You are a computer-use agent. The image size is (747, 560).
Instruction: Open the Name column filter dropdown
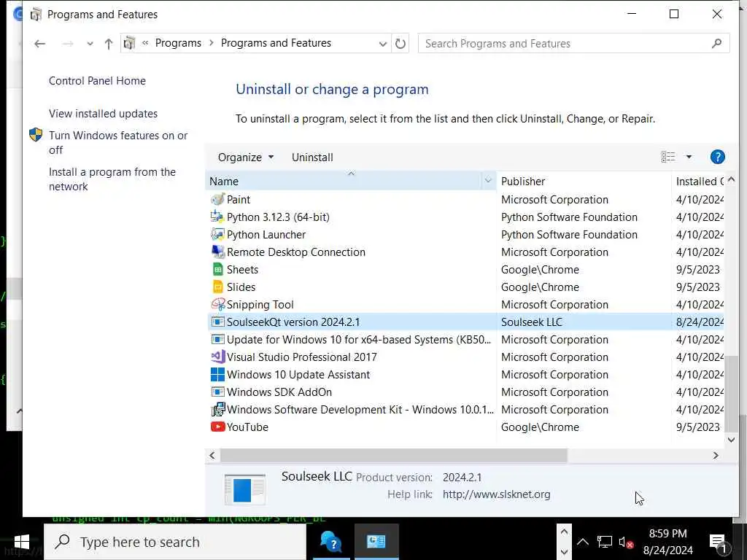(488, 181)
